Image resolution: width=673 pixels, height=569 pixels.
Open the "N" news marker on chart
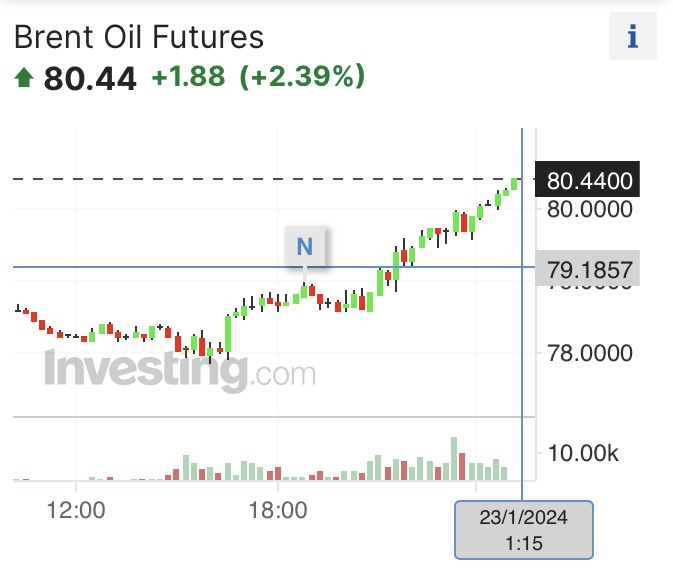tap(305, 247)
